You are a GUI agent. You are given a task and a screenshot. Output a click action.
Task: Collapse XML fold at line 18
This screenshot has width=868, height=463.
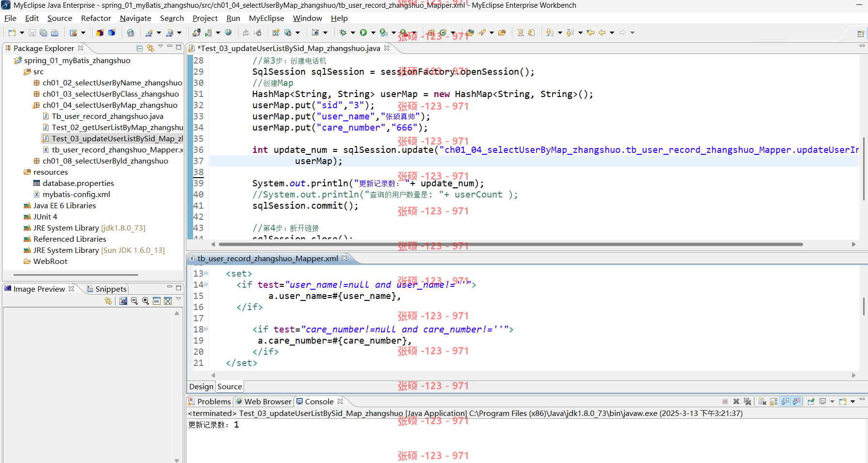tap(206, 329)
